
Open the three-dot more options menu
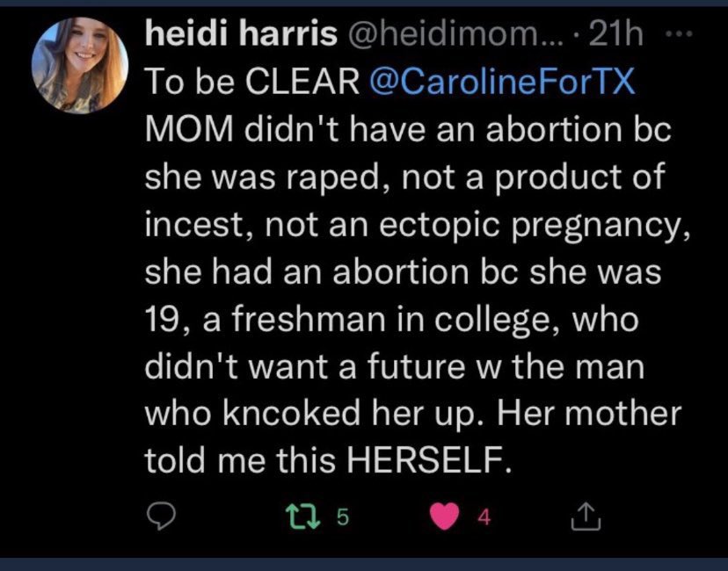point(680,34)
